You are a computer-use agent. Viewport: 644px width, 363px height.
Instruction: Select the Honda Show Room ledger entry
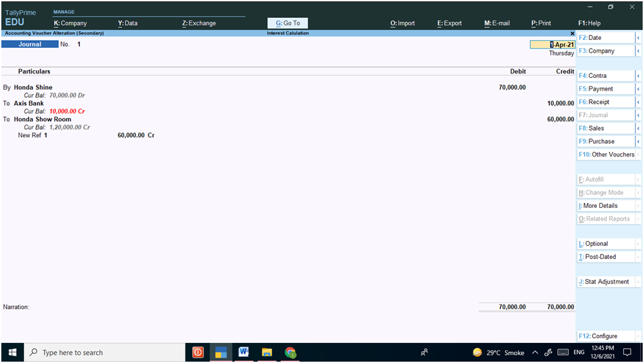tap(42, 119)
